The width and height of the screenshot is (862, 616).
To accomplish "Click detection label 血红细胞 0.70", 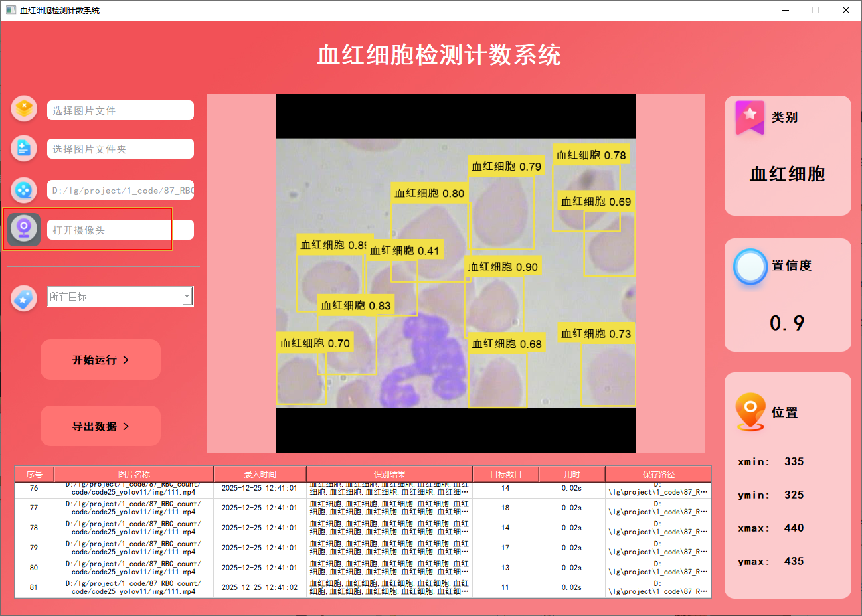I will 315,343.
